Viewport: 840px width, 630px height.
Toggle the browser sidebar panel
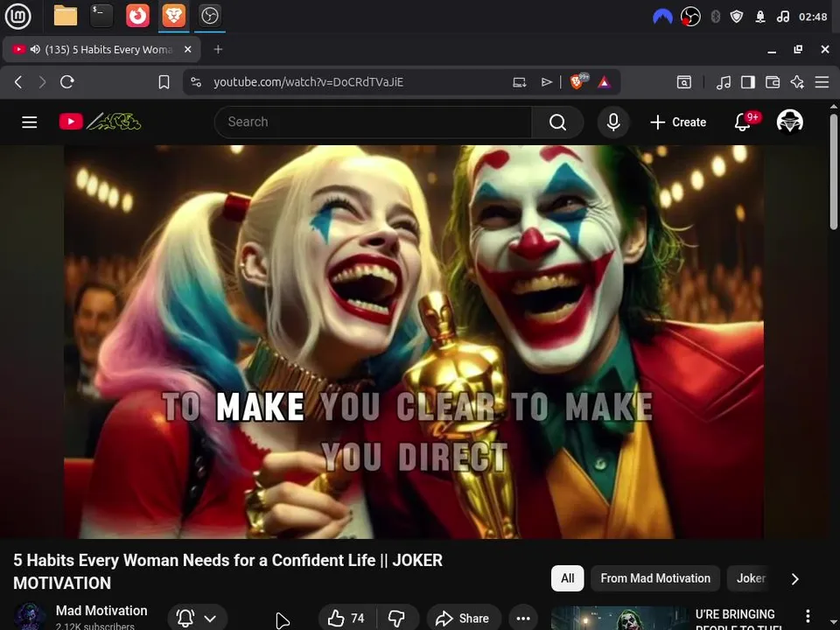tap(748, 82)
